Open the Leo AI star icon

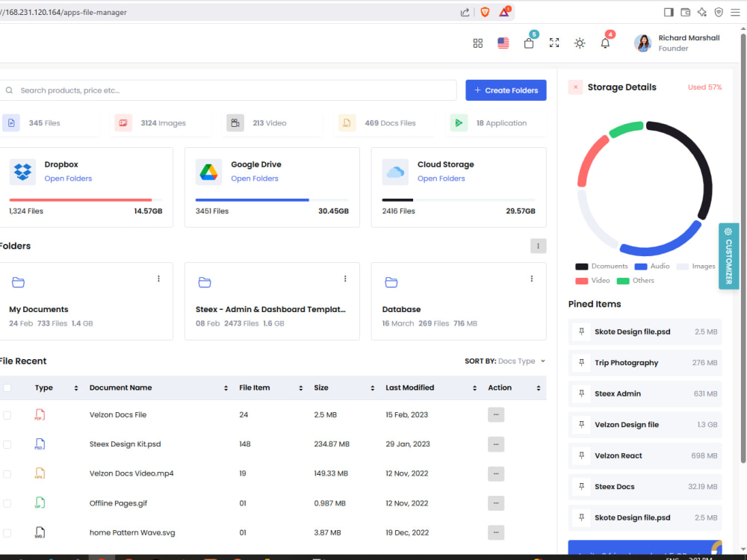click(702, 13)
